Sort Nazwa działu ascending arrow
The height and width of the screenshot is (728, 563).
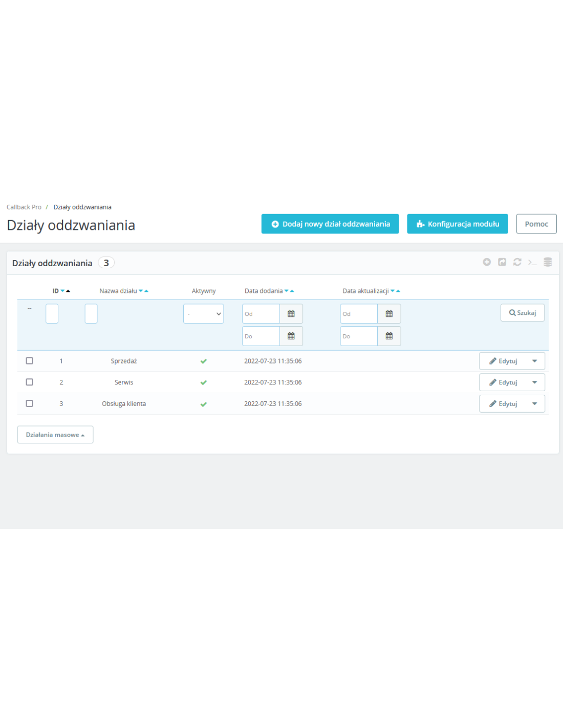146,291
